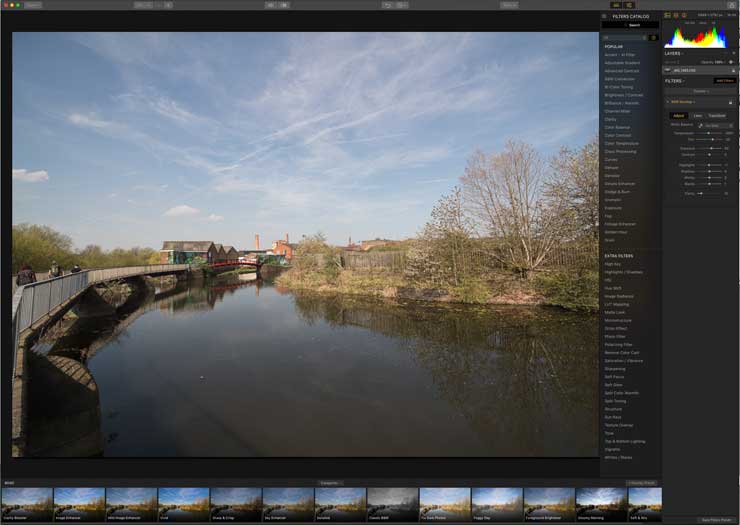
Task: Click the before/after eye icon in toolbar
Action: pos(270,5)
